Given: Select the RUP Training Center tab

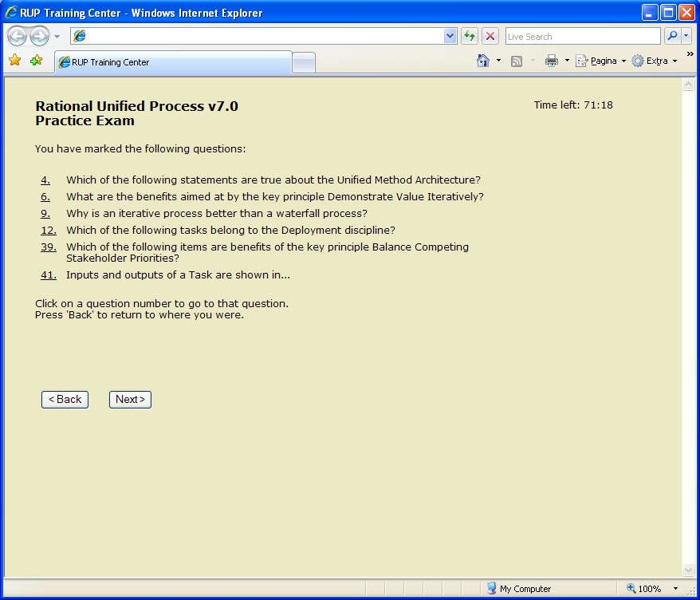Looking at the screenshot, I should (173, 62).
